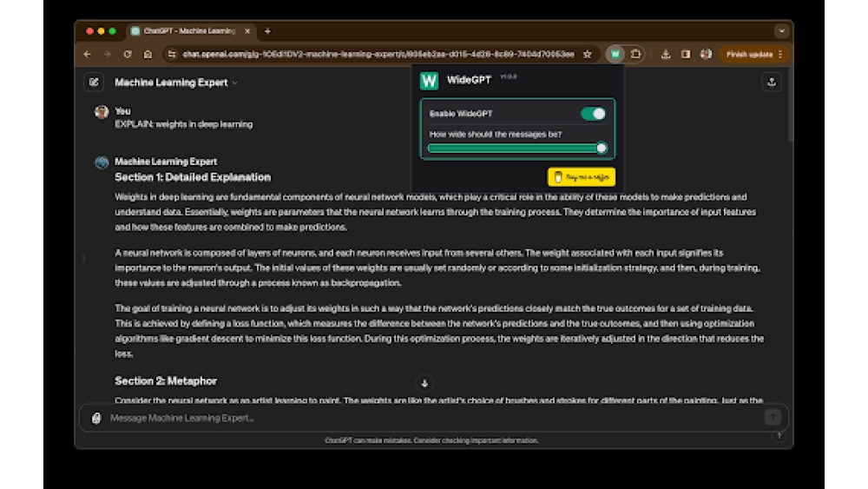Click the site info icon in address bar

tap(172, 54)
